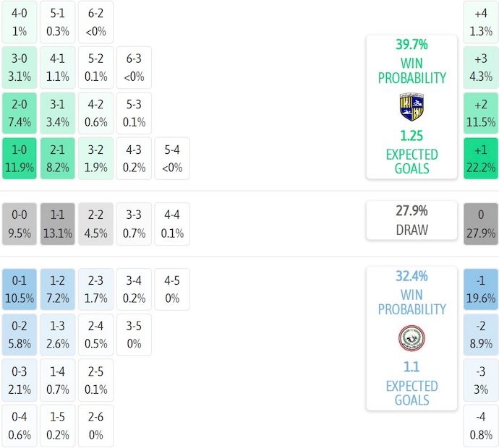Click the 1-2 scoreline (7.2%)
The width and height of the screenshot is (499, 448).
tap(58, 290)
